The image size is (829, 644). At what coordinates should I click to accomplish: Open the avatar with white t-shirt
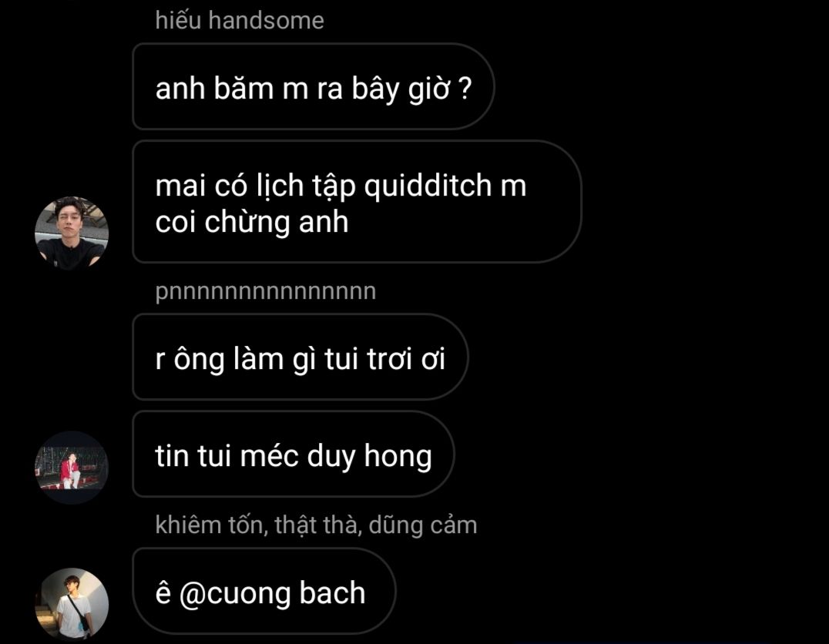click(72, 605)
